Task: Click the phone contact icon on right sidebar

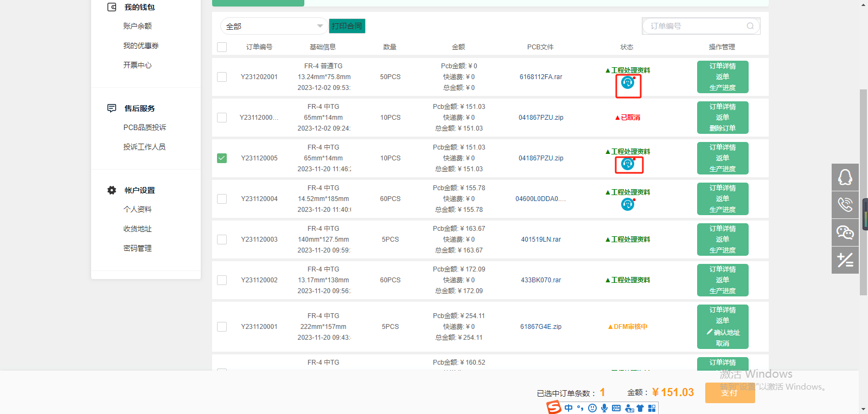Action: tap(845, 205)
